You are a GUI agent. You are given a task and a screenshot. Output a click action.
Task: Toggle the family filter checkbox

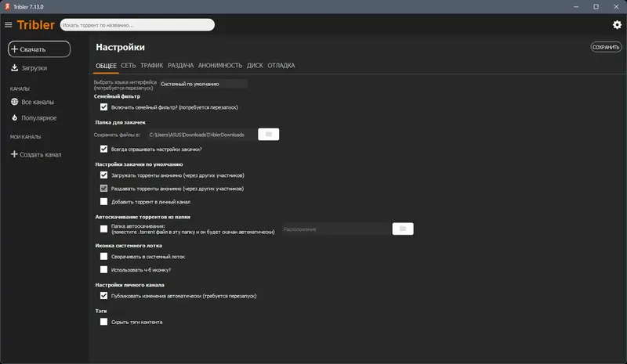[103, 107]
